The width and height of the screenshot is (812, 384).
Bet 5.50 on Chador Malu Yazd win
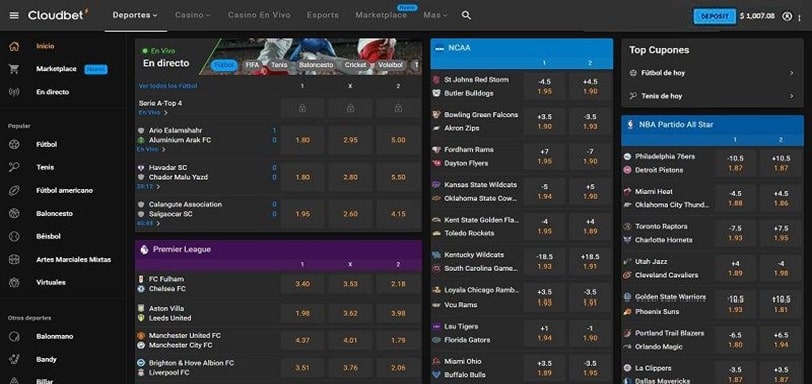click(398, 177)
